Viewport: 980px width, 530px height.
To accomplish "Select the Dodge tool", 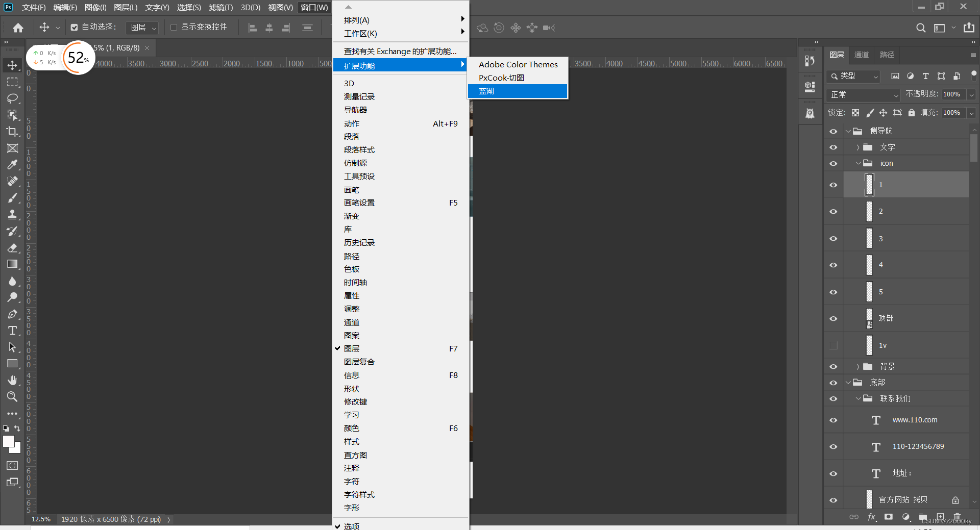I will [x=12, y=297].
